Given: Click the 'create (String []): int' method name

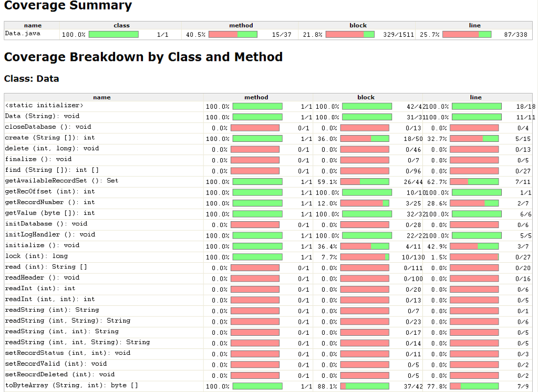Looking at the screenshot, I should click(x=50, y=138).
